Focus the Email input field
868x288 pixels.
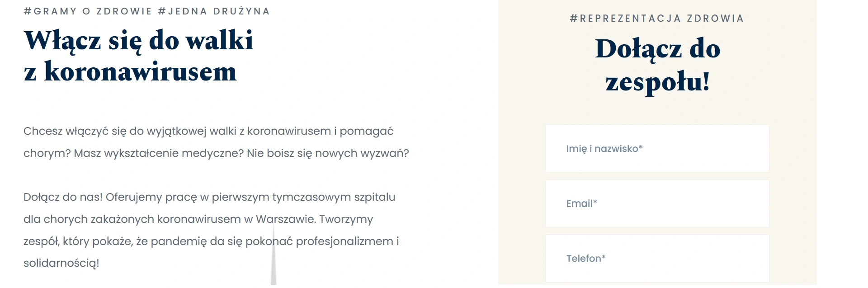click(x=657, y=203)
